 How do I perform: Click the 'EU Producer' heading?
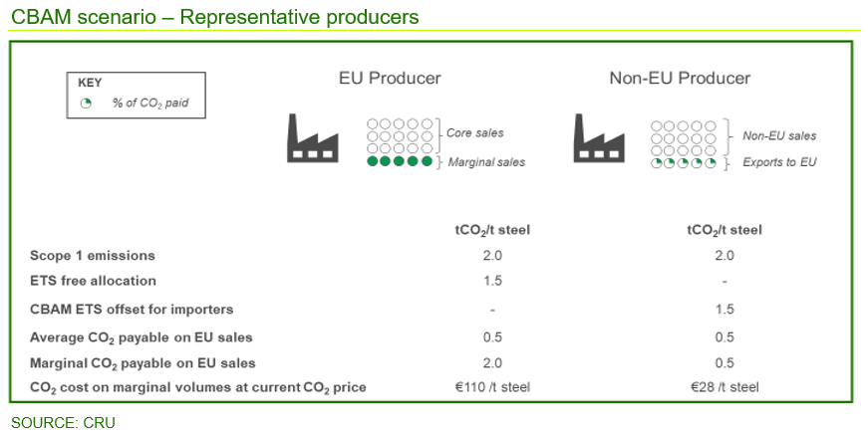(390, 78)
